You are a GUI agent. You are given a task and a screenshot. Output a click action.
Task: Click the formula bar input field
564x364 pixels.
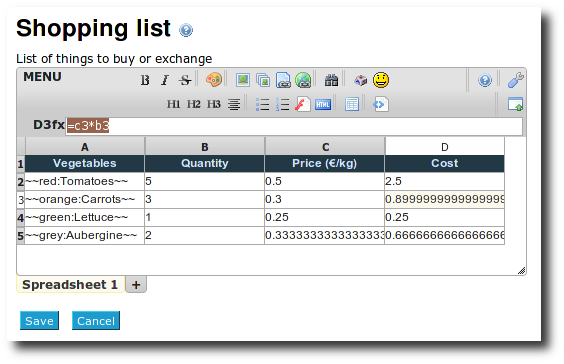(x=294, y=126)
